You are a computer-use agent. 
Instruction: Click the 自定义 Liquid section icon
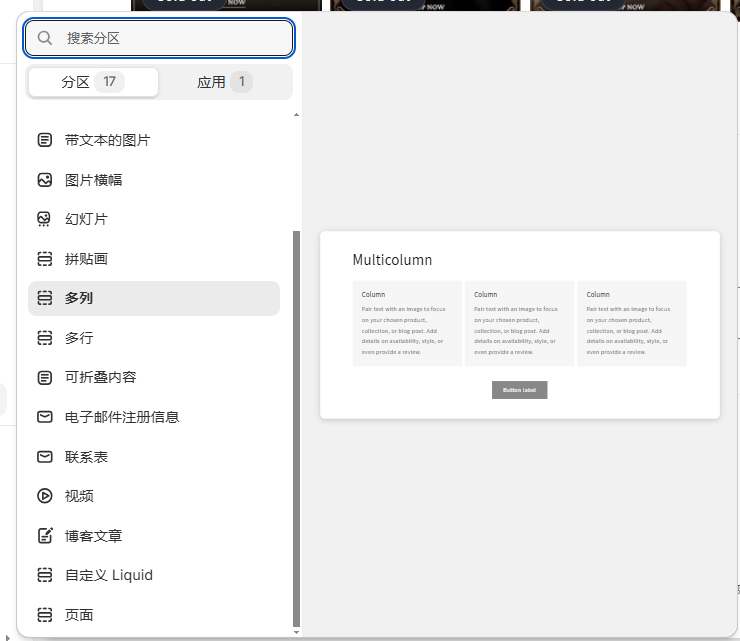point(44,575)
